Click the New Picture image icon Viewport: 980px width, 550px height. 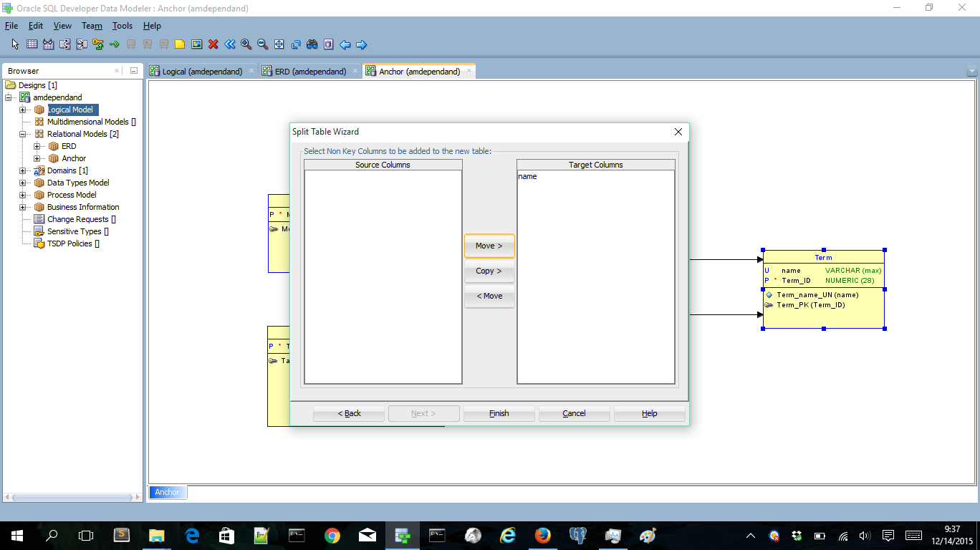[196, 44]
